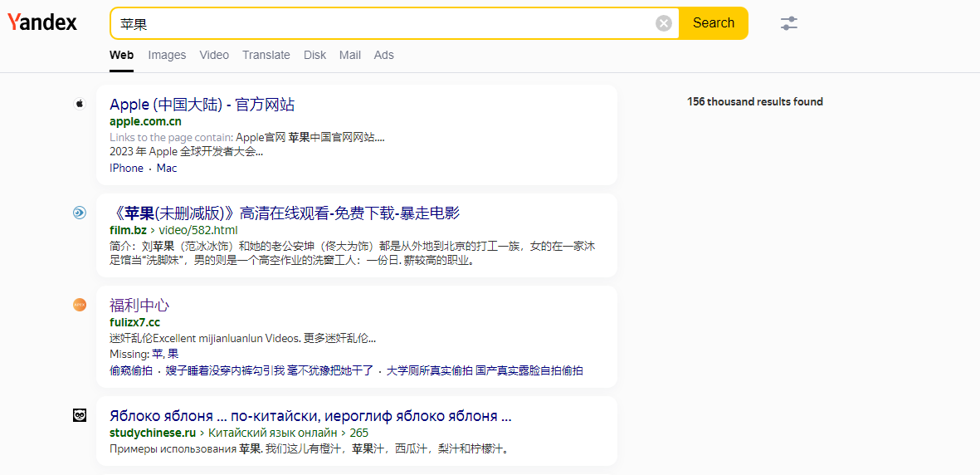980x475 pixels.
Task: Open the Translate tab
Action: (x=266, y=55)
